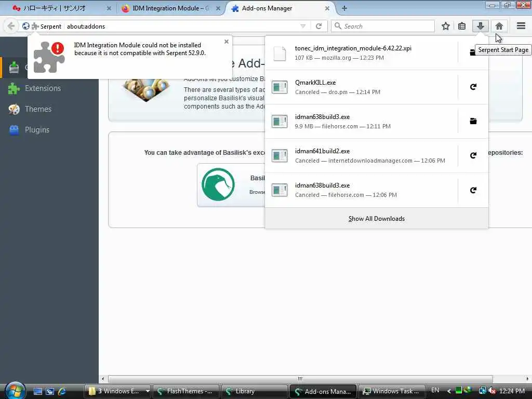The image size is (532, 399).
Task: Open the Windows Start orb
Action: (15, 391)
